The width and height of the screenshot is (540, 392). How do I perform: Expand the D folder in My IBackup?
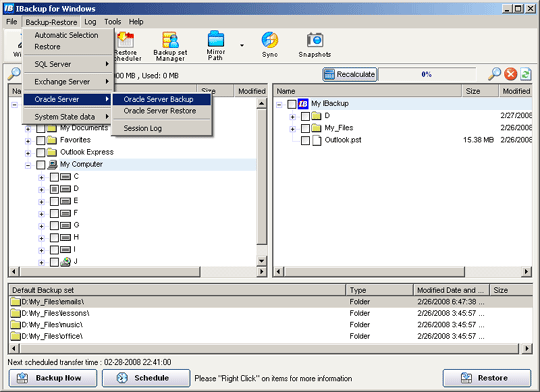click(292, 117)
